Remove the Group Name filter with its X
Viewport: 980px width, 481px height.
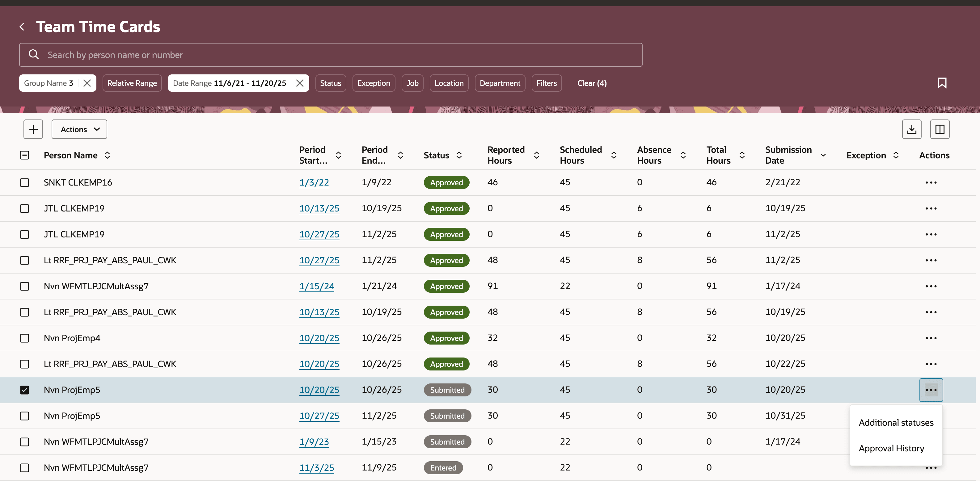(x=87, y=83)
